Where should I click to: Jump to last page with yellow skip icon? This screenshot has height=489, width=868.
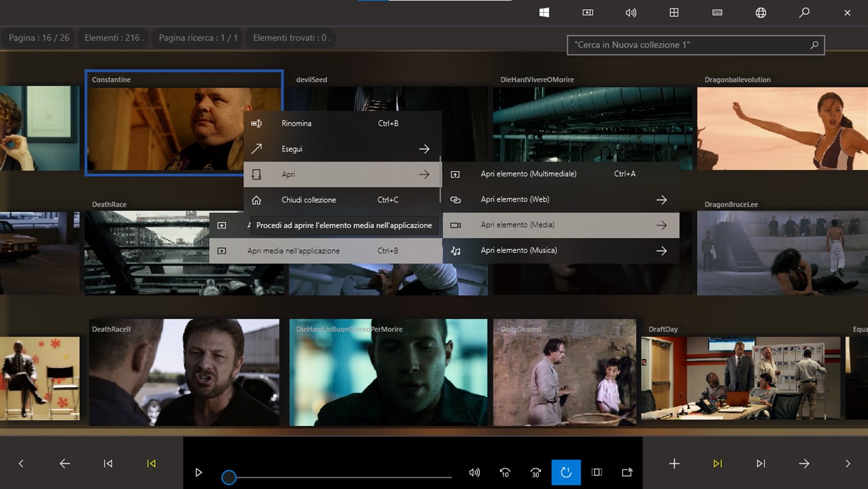(x=718, y=464)
